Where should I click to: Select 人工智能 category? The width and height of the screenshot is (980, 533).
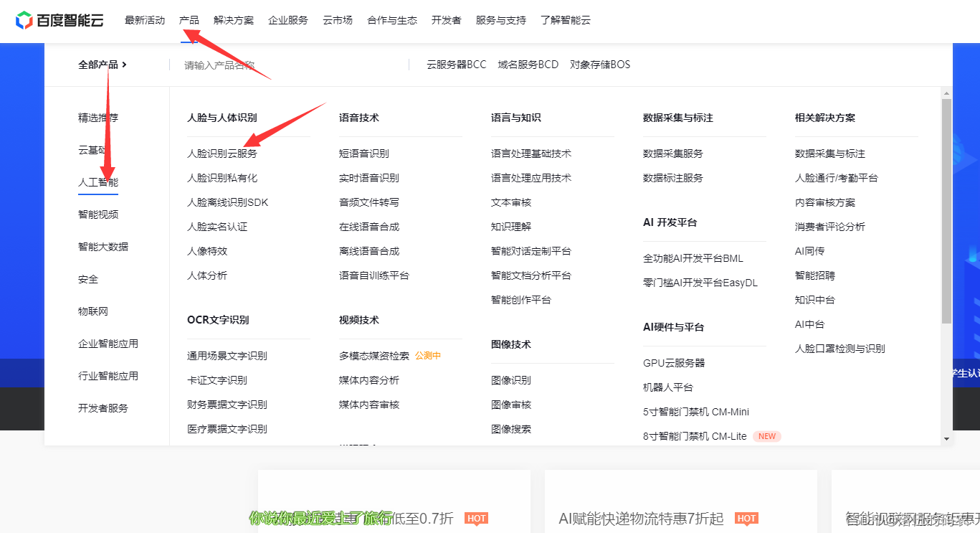click(98, 182)
